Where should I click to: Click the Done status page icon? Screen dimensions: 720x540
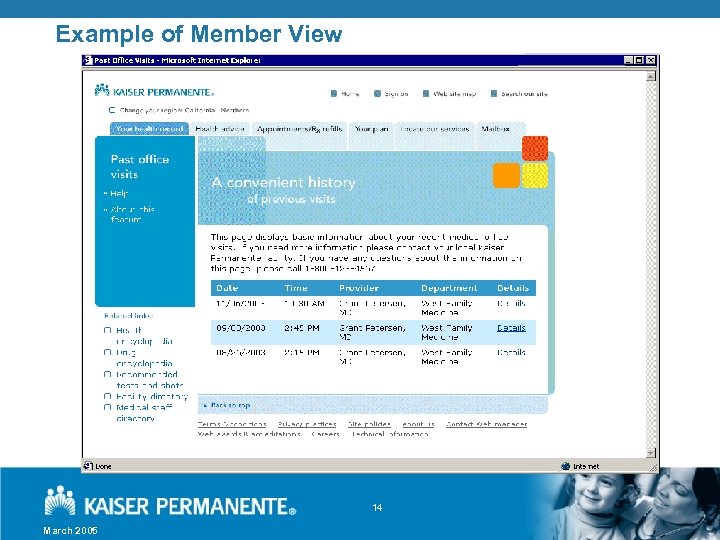[x=88, y=466]
